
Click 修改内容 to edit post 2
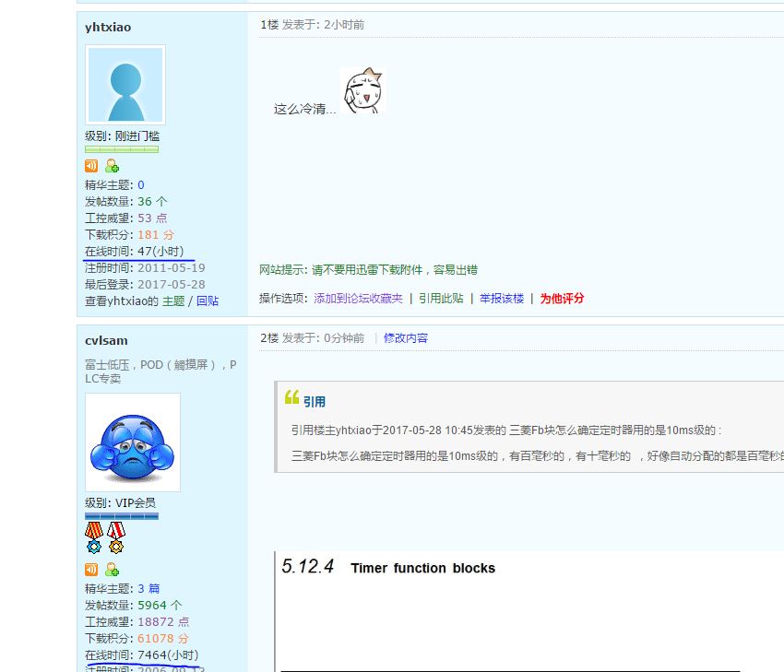click(406, 338)
